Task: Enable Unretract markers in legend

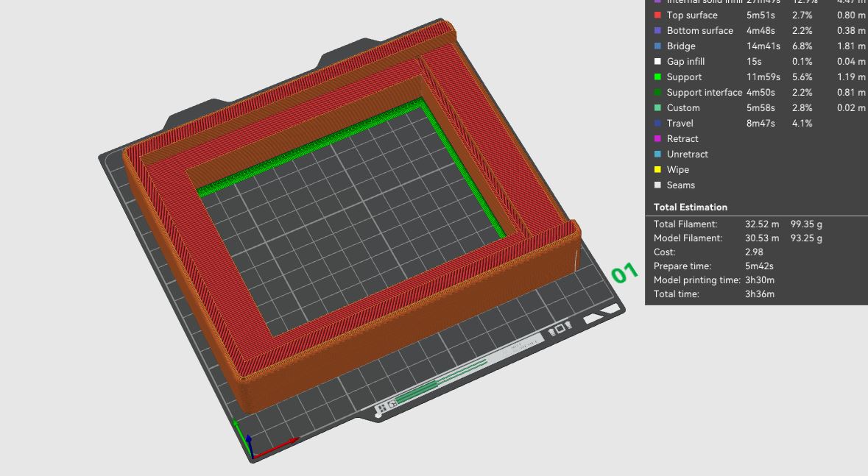Action: pos(687,154)
